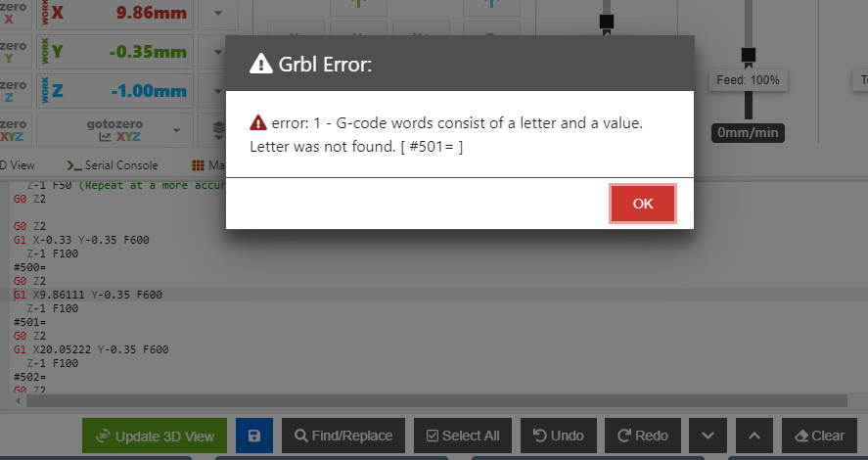Redo the last editor change

pos(642,436)
